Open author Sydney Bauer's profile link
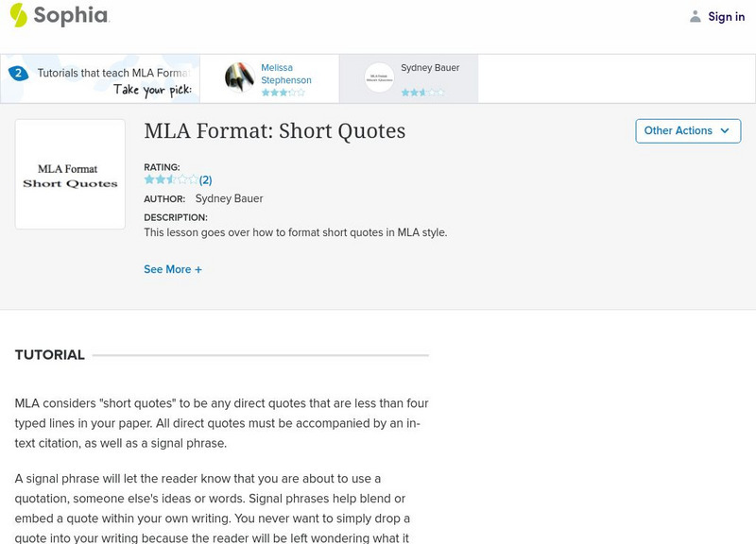This screenshot has height=544, width=756. [229, 198]
